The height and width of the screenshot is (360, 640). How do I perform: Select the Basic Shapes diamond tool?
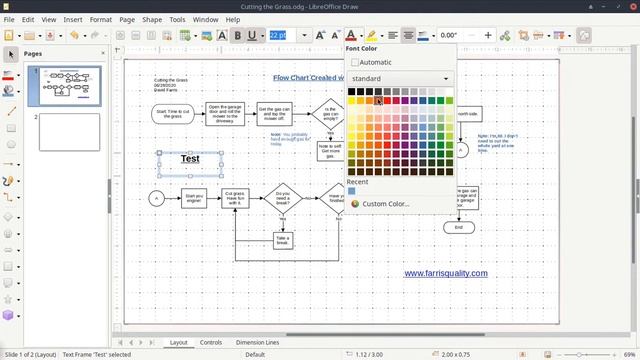[8, 217]
